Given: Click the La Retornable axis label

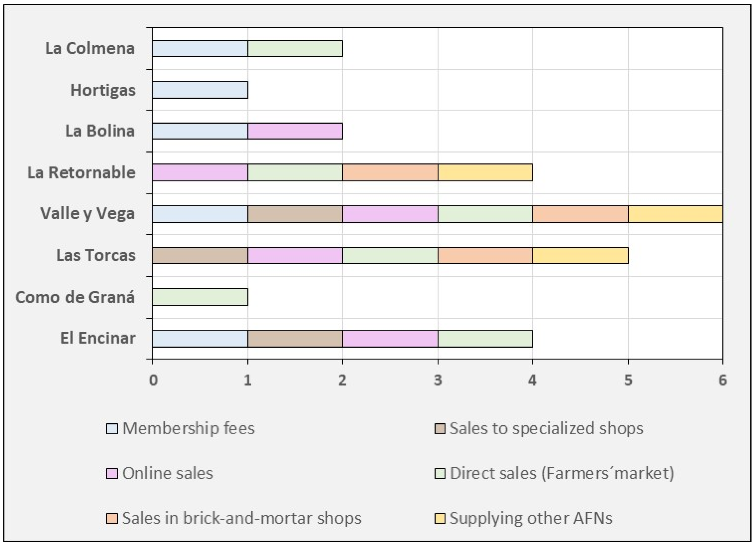Looking at the screenshot, I should (x=81, y=172).
